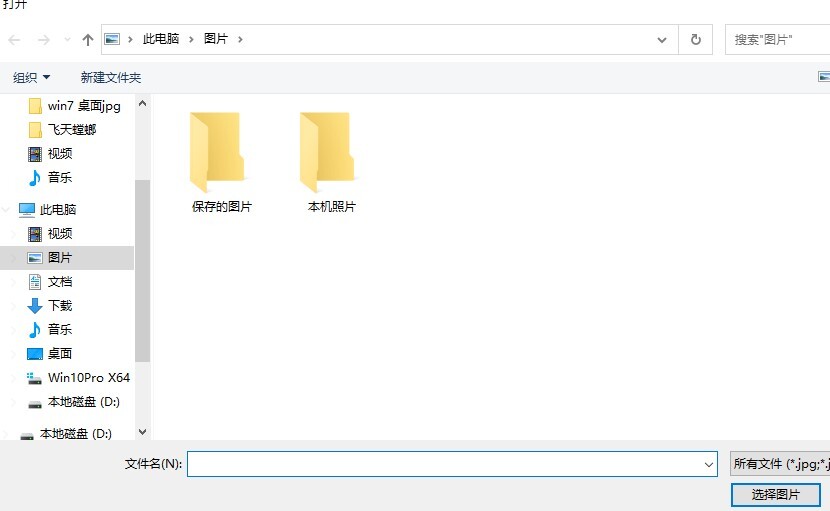Collapse the 此电脑 tree node
This screenshot has width=830, height=511.
6,210
